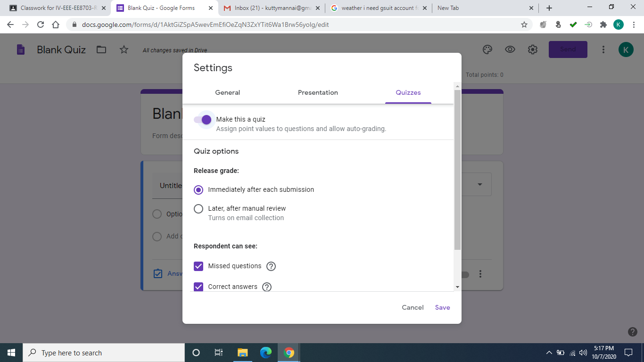644x362 pixels.
Task: Show hidden system tray icons
Action: tap(549, 353)
